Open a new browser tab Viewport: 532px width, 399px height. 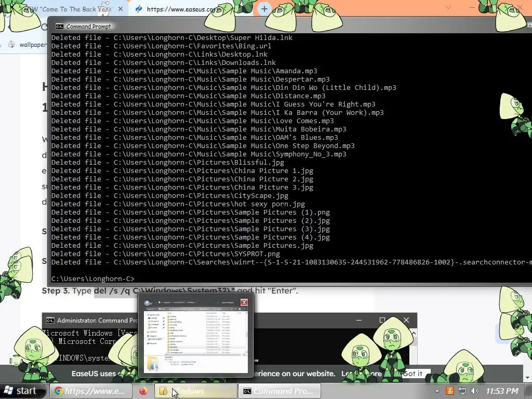pos(264,9)
